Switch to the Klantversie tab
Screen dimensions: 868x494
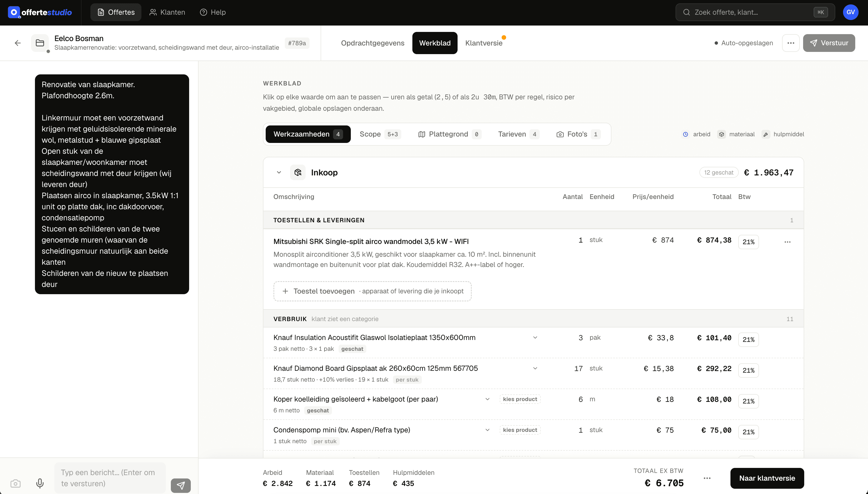[484, 43]
